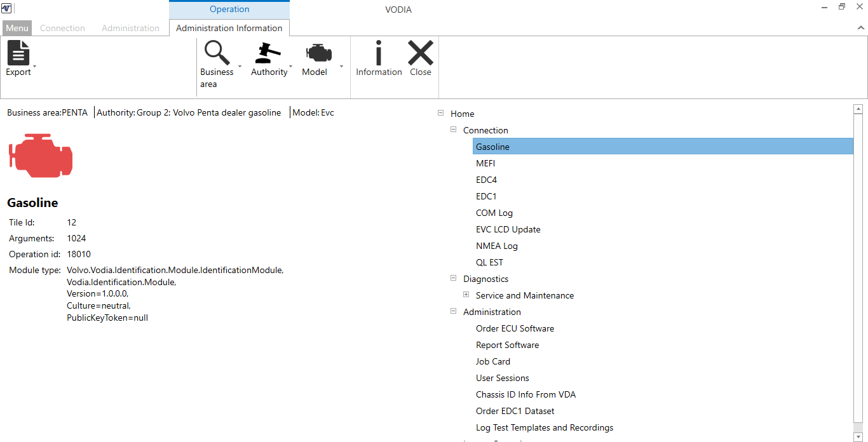Select MEFI in the connection list
This screenshot has width=868, height=442.
click(x=485, y=163)
